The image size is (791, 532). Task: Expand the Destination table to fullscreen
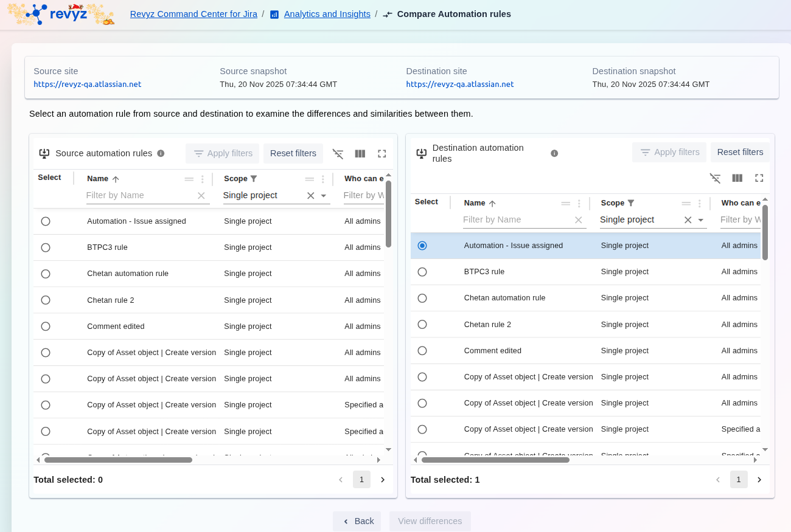[x=759, y=178]
